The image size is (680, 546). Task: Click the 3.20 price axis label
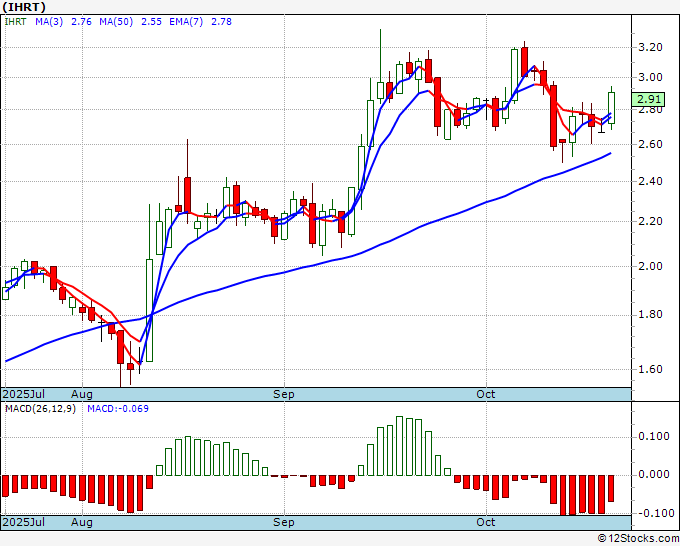[x=651, y=47]
